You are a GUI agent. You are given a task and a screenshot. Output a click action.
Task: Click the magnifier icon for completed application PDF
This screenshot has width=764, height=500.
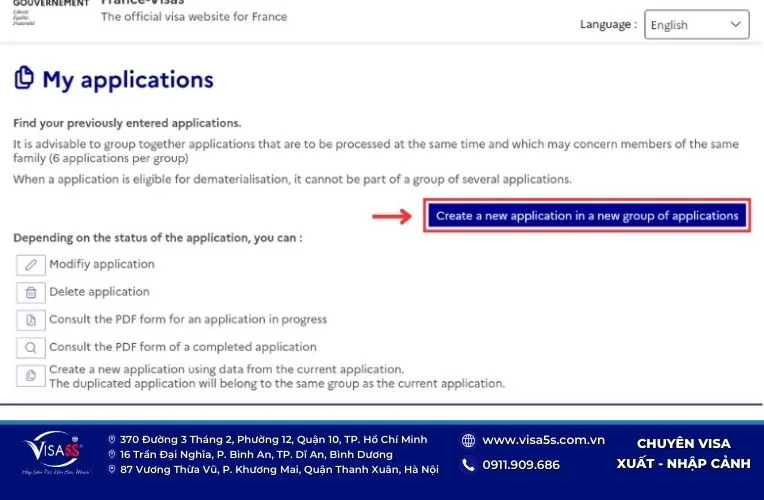coord(31,347)
